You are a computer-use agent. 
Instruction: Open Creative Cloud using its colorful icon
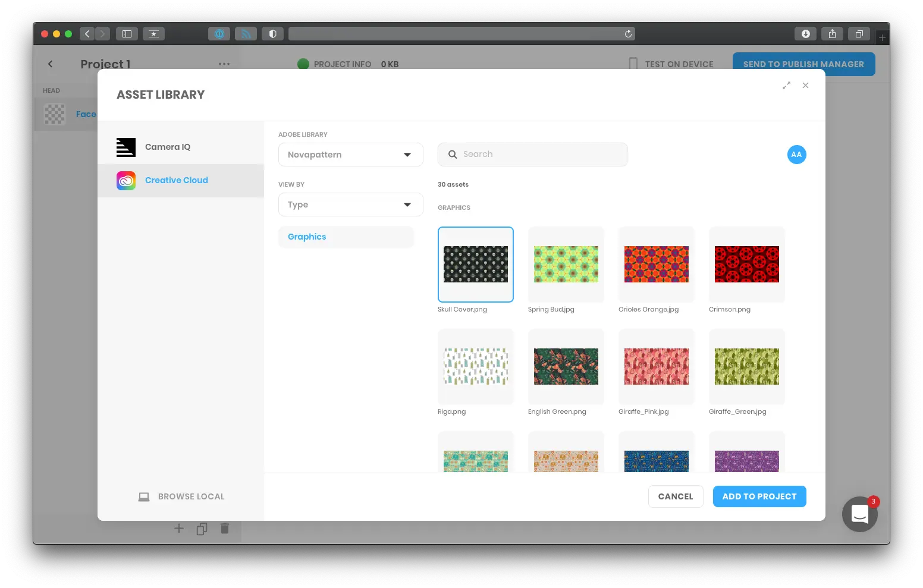pyautogui.click(x=125, y=180)
